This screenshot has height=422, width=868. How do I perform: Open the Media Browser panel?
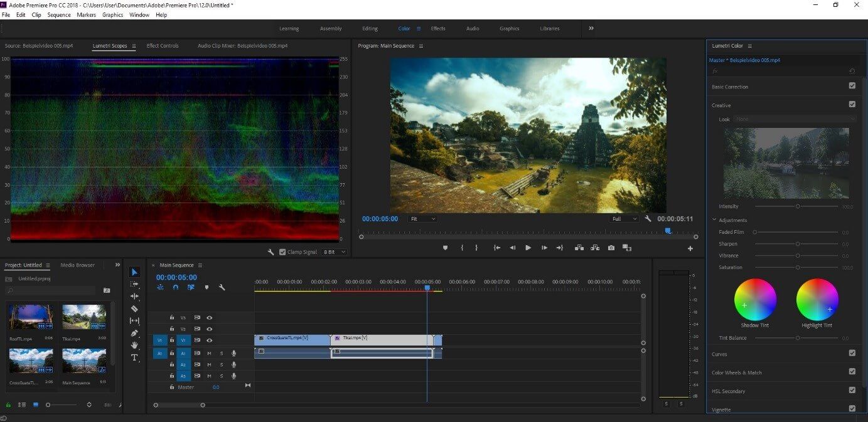(77, 265)
